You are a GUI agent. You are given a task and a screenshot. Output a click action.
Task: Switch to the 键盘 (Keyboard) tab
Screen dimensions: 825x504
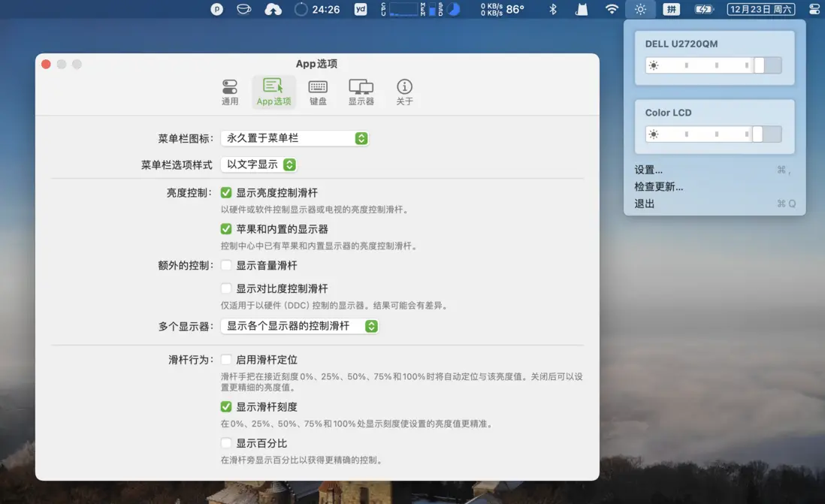(318, 92)
